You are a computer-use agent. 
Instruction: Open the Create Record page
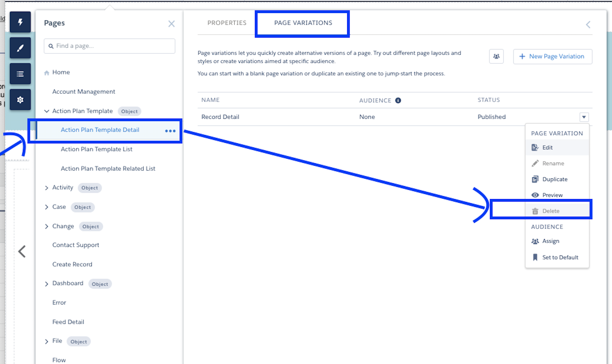(x=72, y=264)
